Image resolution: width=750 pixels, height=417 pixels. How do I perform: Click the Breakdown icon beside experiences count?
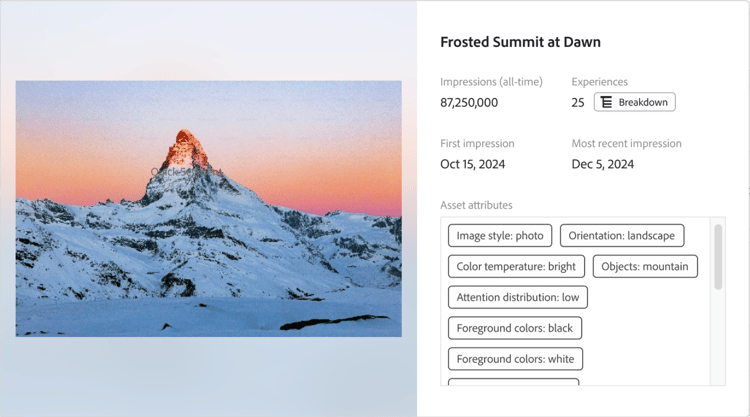(606, 102)
